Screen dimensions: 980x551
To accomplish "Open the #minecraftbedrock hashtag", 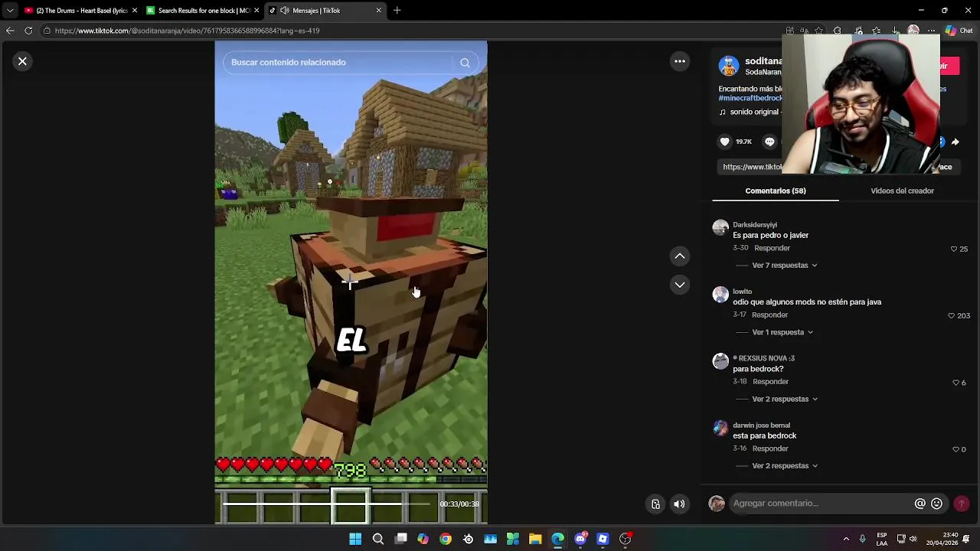I will click(x=750, y=99).
